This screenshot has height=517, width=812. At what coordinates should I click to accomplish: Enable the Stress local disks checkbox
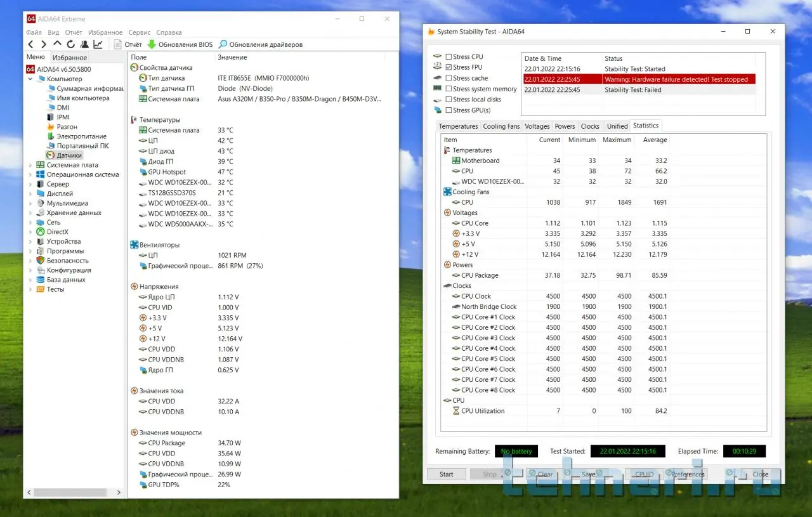click(449, 100)
